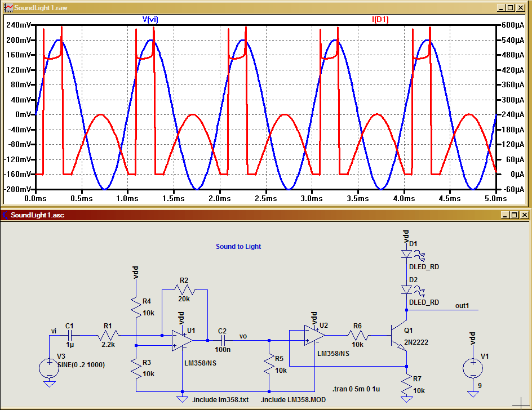Click the 9 volt value of V1
Image resolution: width=532 pixels, height=410 pixels.
click(480, 386)
